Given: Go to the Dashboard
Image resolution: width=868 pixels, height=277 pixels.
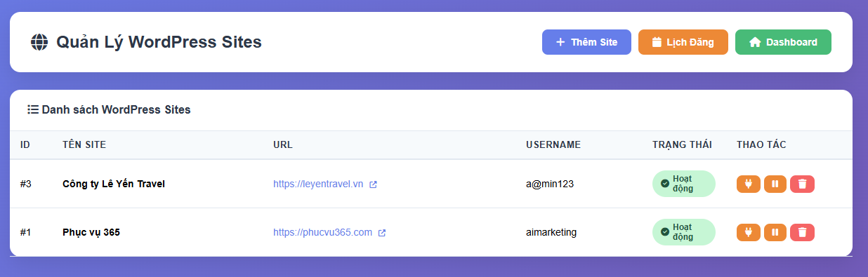Looking at the screenshot, I should (x=783, y=42).
